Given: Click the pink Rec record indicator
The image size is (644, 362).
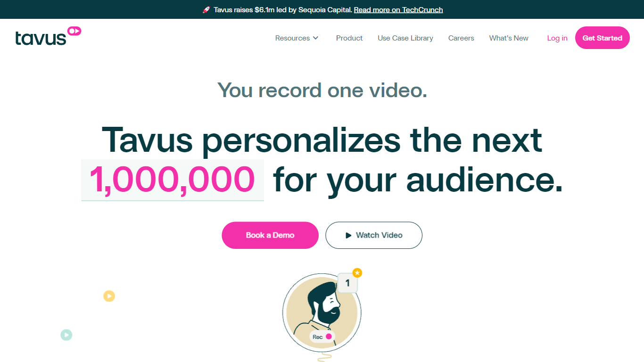Looking at the screenshot, I should pos(329,337).
